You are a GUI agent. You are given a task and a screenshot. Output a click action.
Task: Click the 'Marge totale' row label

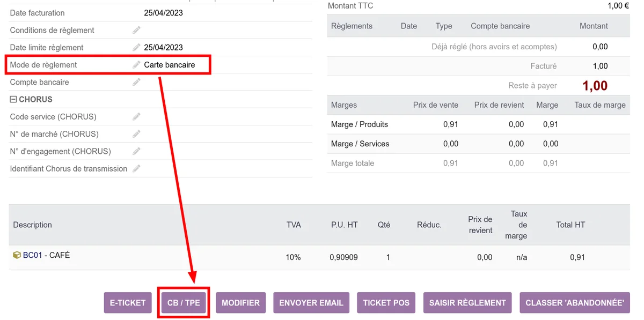pyautogui.click(x=353, y=163)
